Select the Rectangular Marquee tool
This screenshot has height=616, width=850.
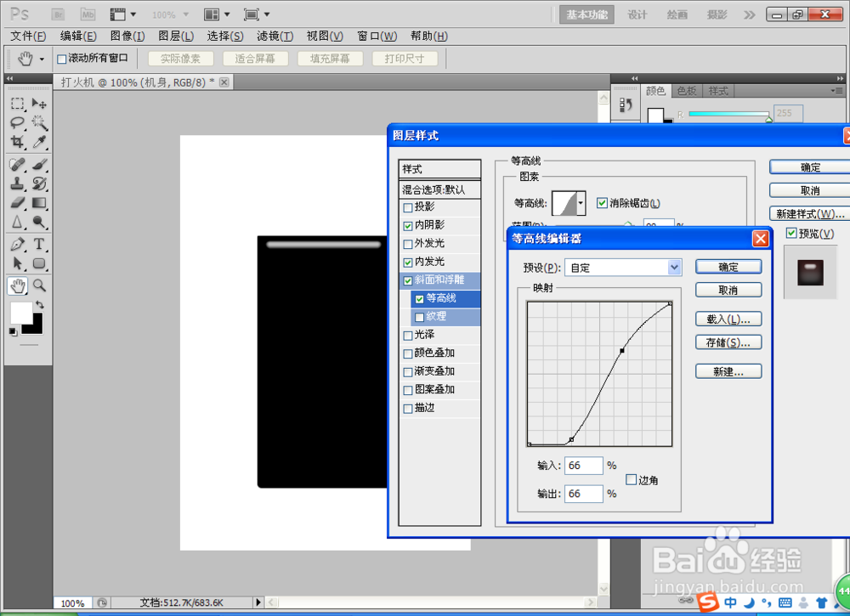click(17, 103)
